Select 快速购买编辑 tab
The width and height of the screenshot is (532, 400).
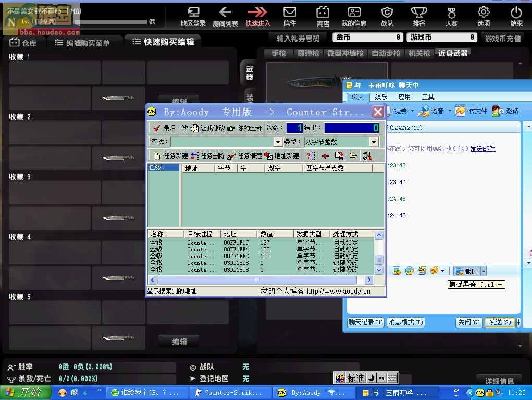pyautogui.click(x=163, y=42)
